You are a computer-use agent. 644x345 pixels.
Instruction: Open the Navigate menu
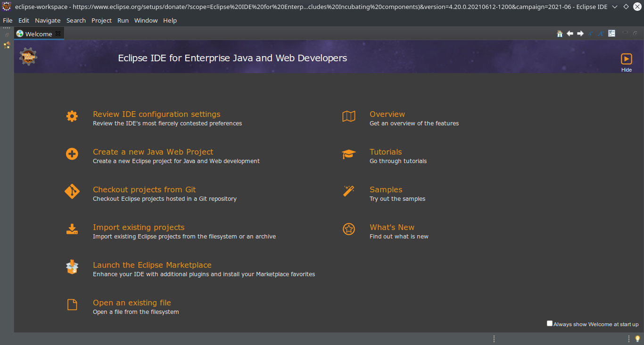tap(48, 20)
